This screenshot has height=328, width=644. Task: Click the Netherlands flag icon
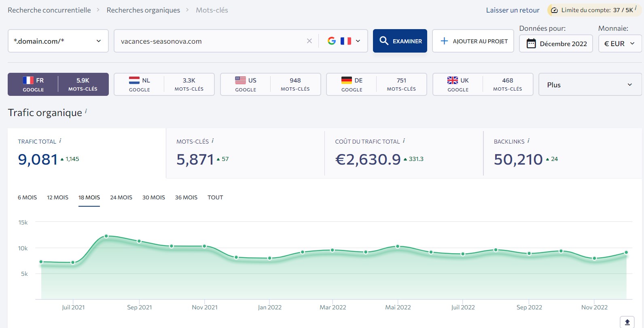134,80
